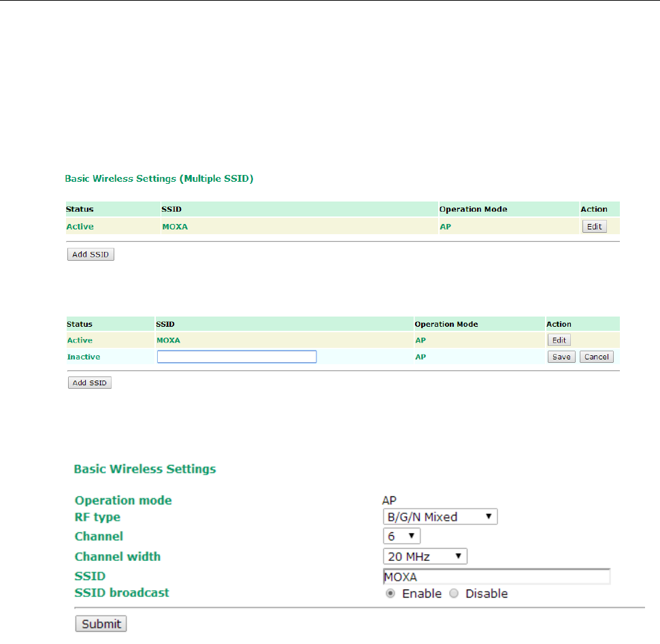This screenshot has height=644, width=660.
Task: Click the SSID text field containing MOXA
Action: click(497, 577)
